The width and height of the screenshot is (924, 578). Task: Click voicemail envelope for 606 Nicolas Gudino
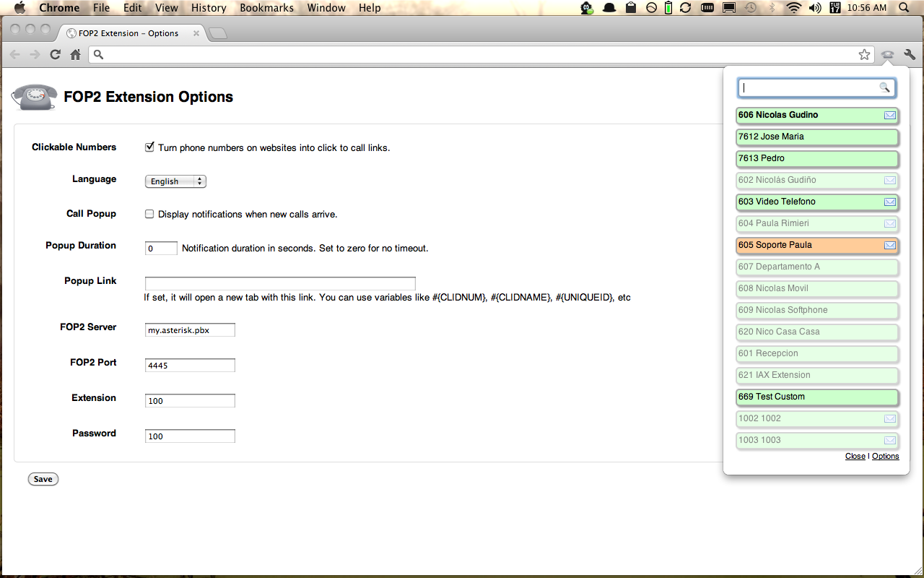pyautogui.click(x=889, y=115)
